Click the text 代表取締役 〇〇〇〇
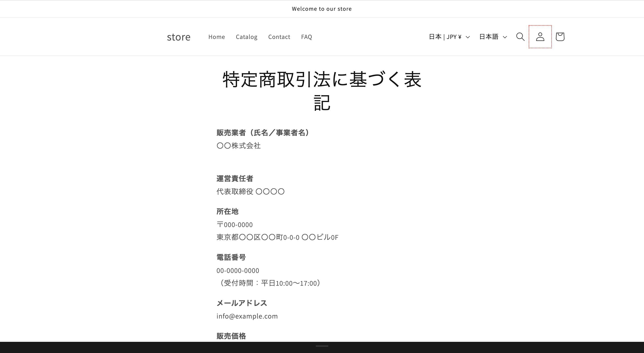The width and height of the screenshot is (644, 353). tap(250, 191)
